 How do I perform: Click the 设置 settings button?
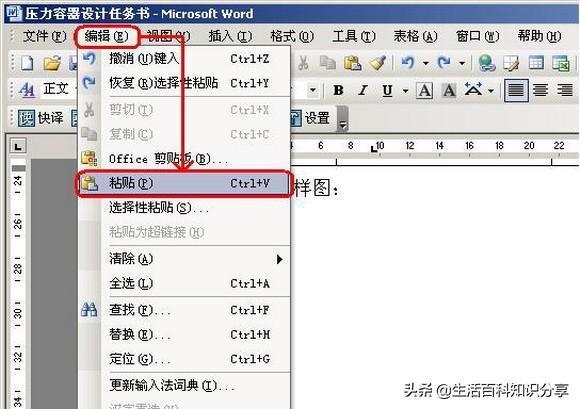310,118
